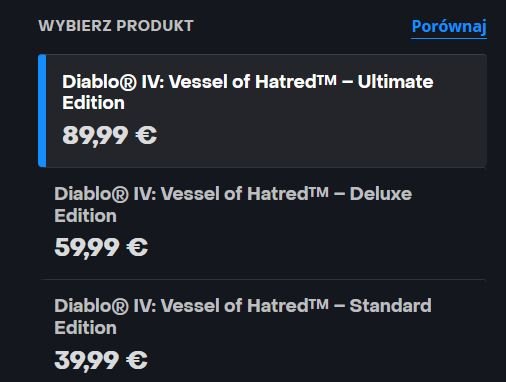Screen dimensions: 506x382
Task: Click the euro symbol of Ultimate price
Action: pos(146,135)
